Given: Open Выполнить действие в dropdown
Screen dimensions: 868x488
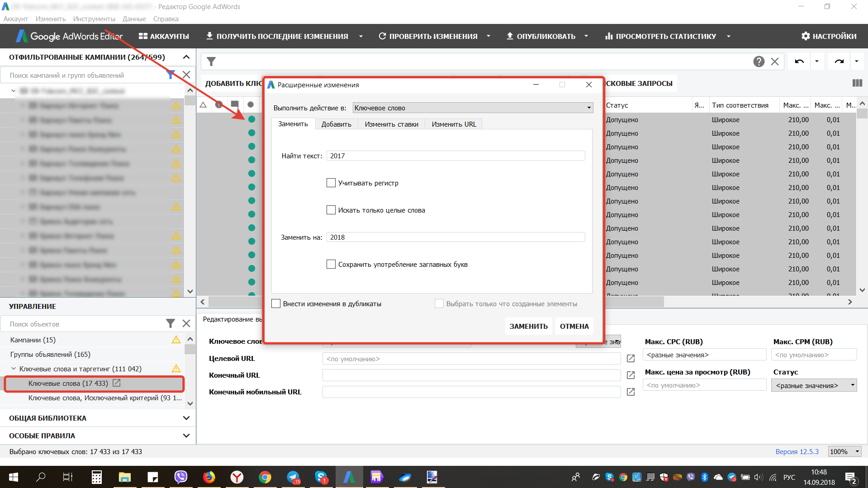Looking at the screenshot, I should coord(473,108).
